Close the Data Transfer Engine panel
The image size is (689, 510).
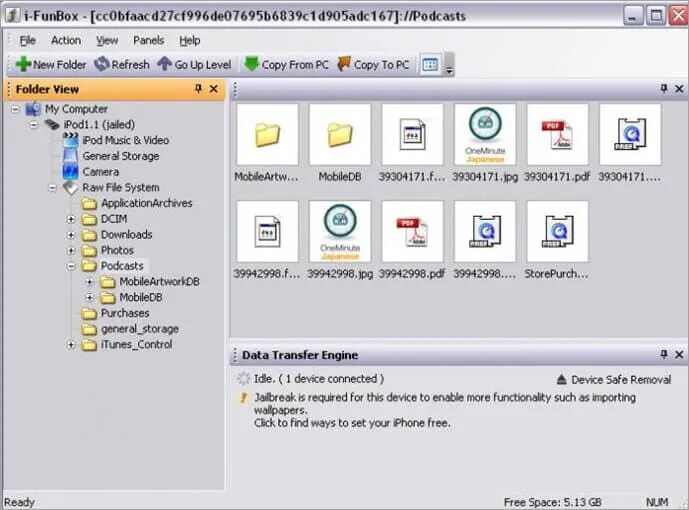(x=679, y=354)
